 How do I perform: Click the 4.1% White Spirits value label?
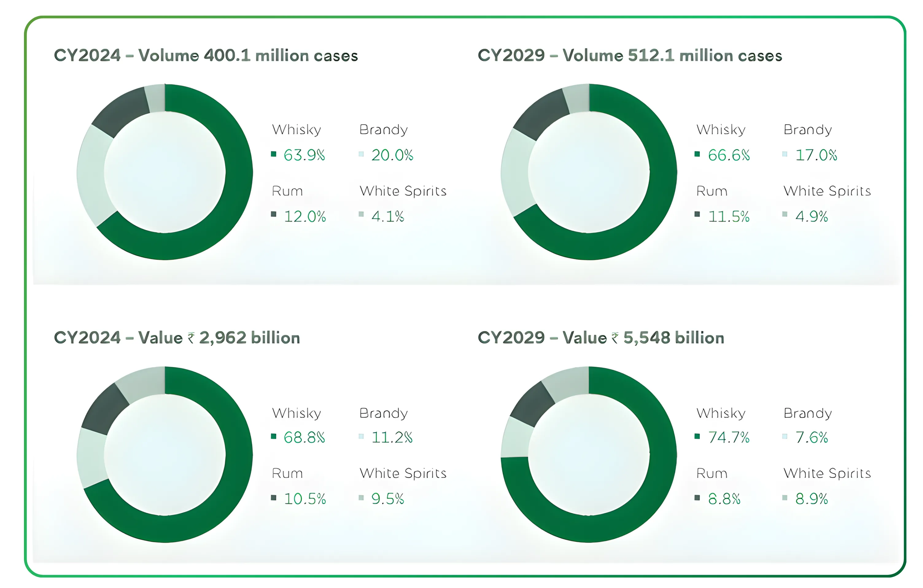click(387, 217)
